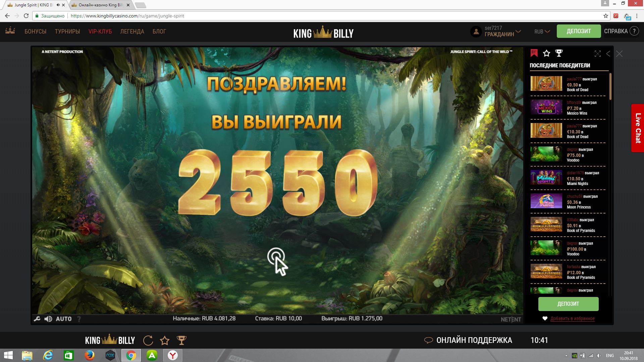Click the King Billy crown icon in navigation
This screenshot has width=644, height=362.
coord(10,31)
